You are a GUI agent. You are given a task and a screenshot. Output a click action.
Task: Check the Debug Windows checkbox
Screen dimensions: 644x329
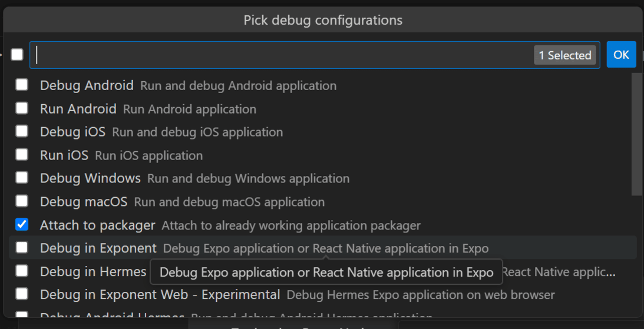click(x=22, y=178)
